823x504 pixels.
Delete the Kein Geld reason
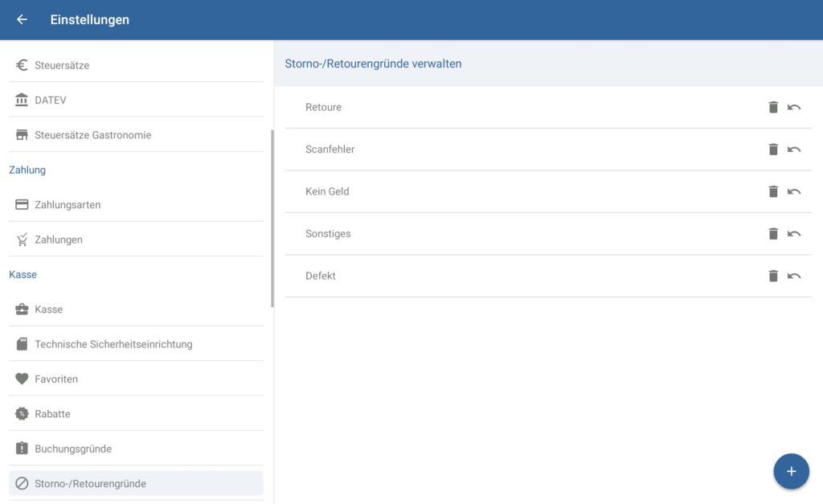tap(773, 191)
